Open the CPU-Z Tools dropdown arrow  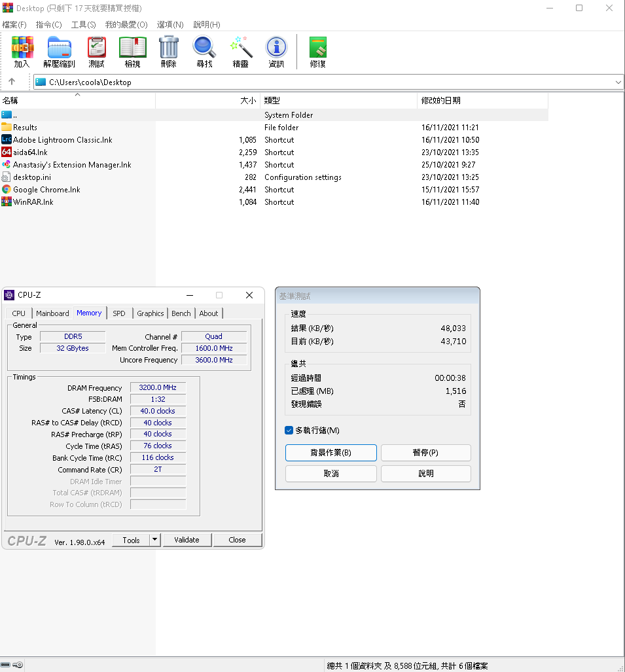coord(155,540)
